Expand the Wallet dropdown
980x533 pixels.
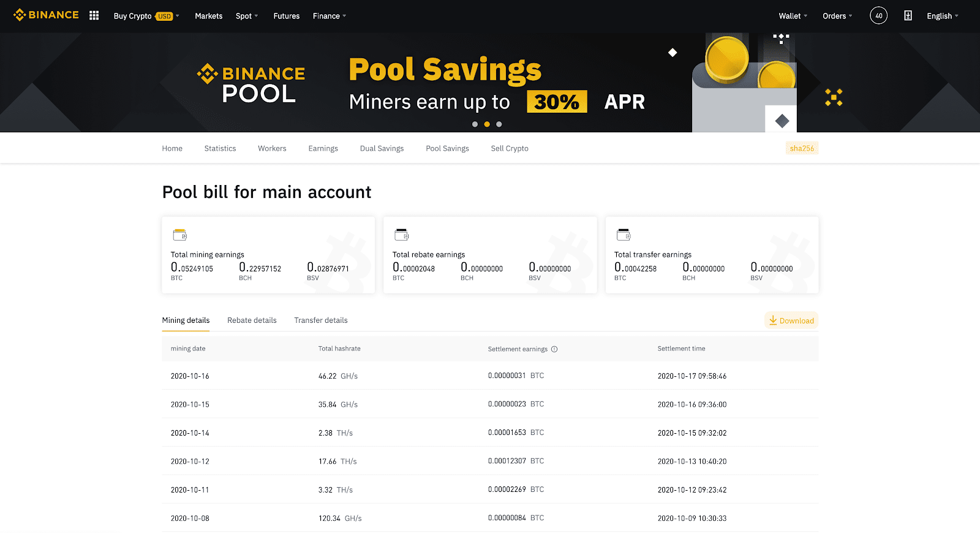(x=793, y=16)
